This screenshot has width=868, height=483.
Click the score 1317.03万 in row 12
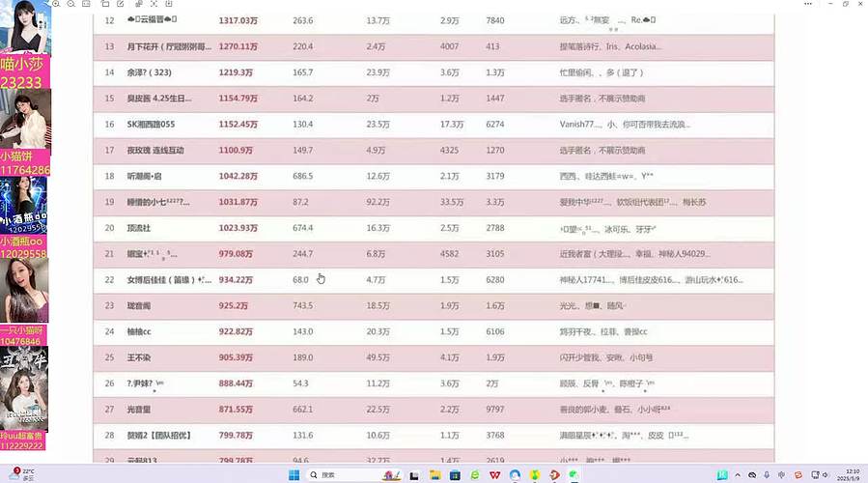tap(238, 20)
